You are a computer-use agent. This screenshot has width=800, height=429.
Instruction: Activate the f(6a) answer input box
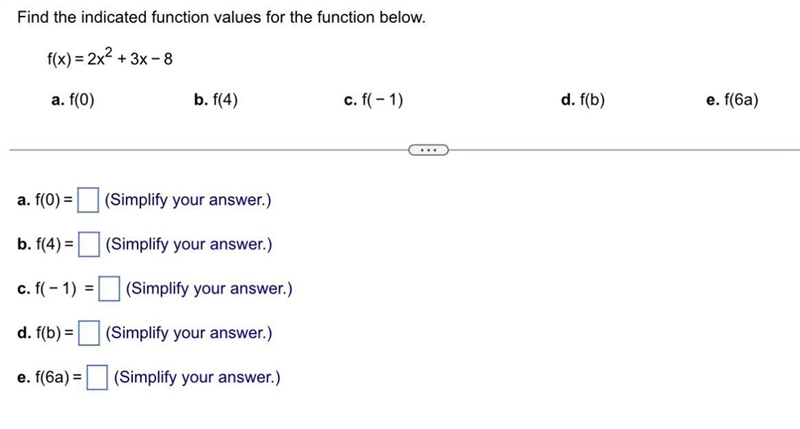tap(97, 377)
